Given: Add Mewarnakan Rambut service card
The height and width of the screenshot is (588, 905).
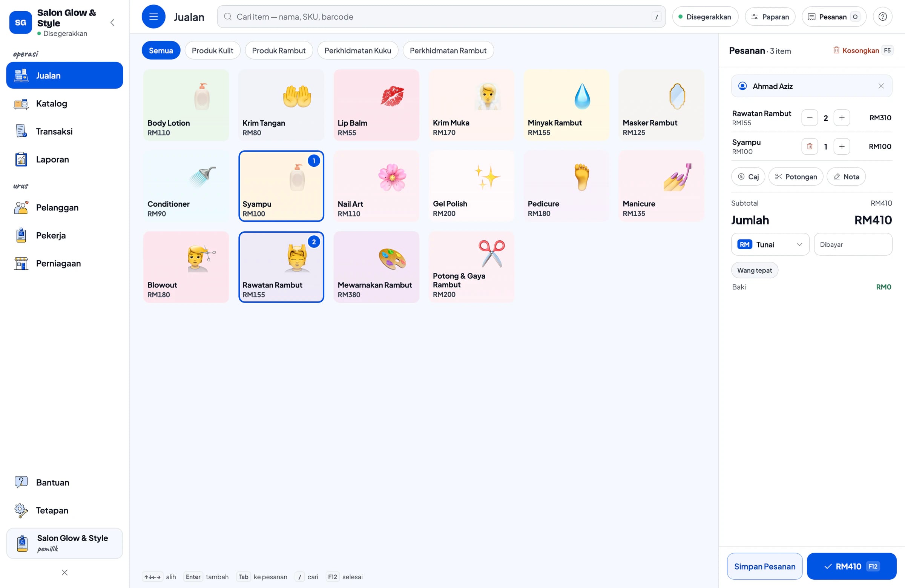Looking at the screenshot, I should point(376,267).
